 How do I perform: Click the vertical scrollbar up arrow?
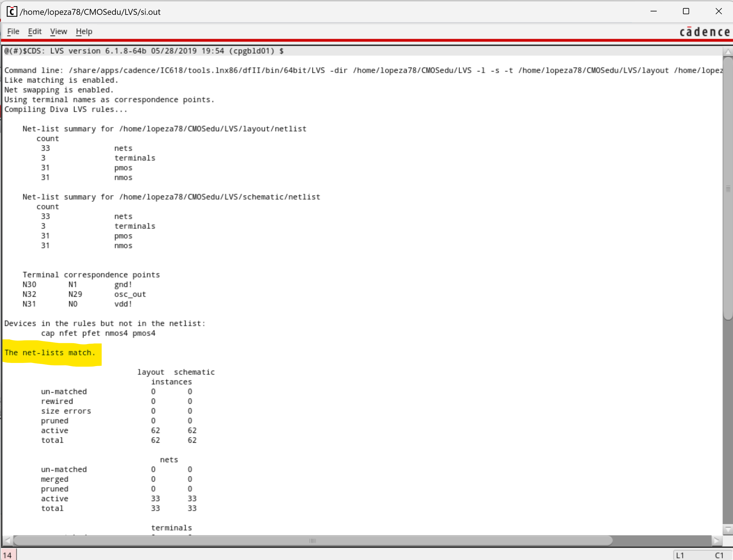pos(728,52)
